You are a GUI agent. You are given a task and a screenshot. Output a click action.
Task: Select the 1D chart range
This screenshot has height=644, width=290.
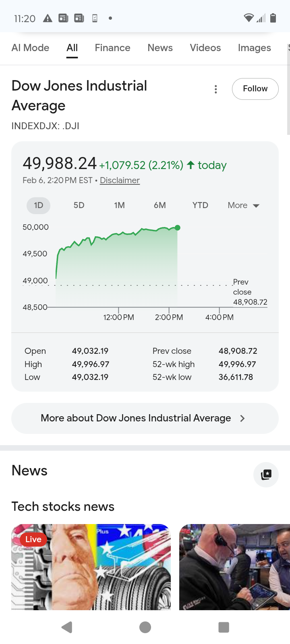[39, 205]
